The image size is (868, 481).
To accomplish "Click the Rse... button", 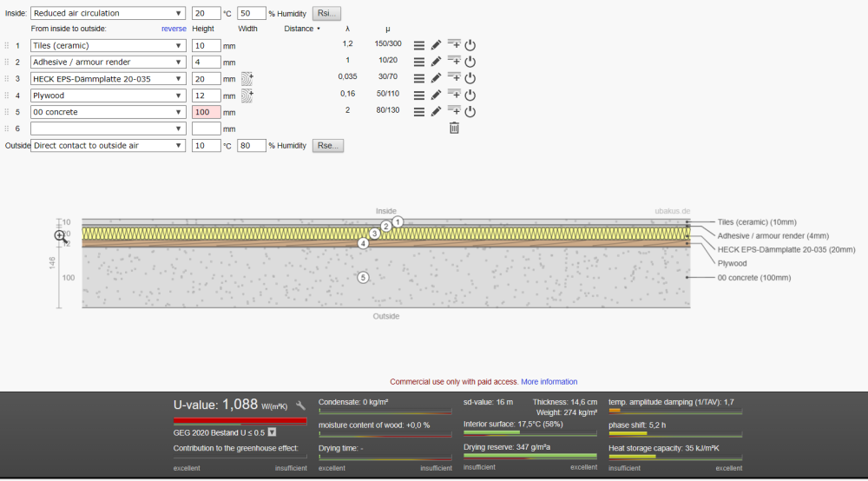I will [328, 145].
